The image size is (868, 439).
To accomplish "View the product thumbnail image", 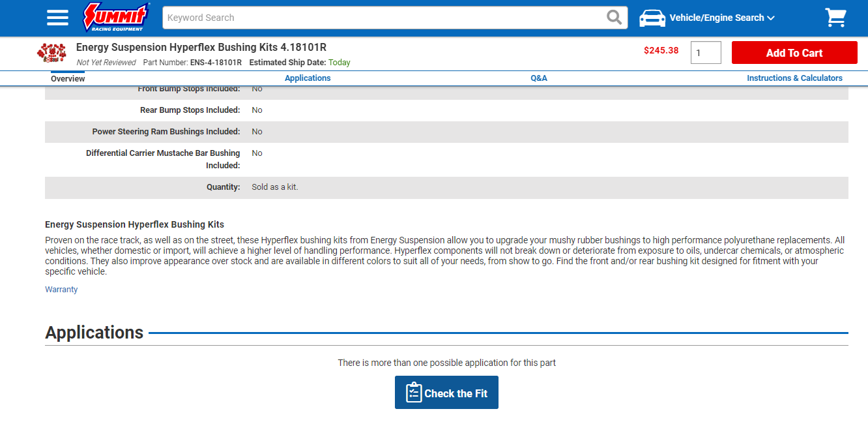I will coord(51,53).
